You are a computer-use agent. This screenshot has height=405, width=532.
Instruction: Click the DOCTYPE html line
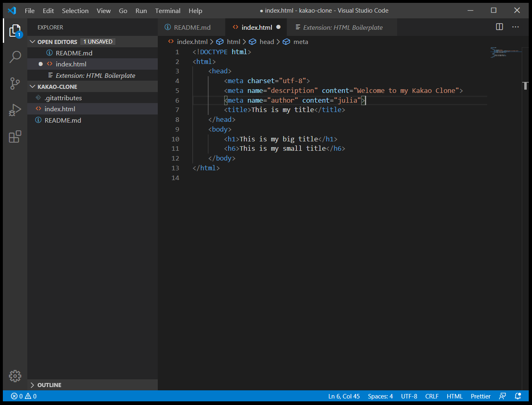coord(222,52)
